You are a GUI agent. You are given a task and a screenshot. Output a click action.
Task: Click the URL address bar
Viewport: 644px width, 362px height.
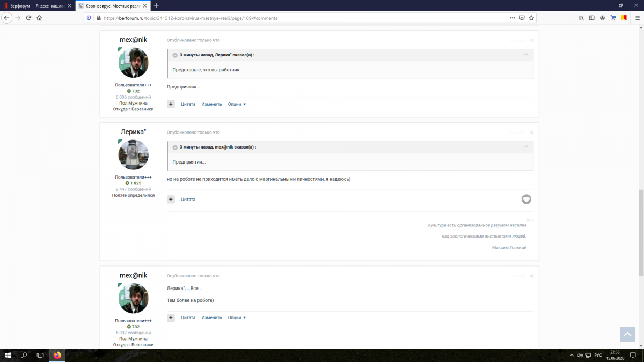pos(301,18)
